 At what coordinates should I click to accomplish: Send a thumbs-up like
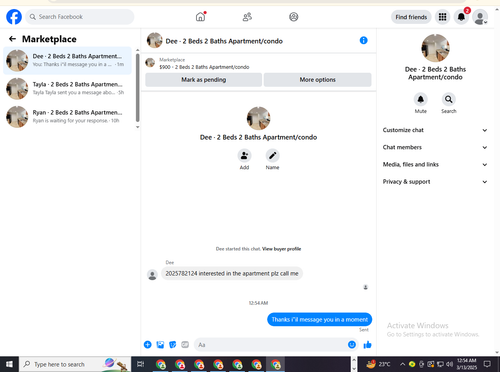(x=367, y=345)
